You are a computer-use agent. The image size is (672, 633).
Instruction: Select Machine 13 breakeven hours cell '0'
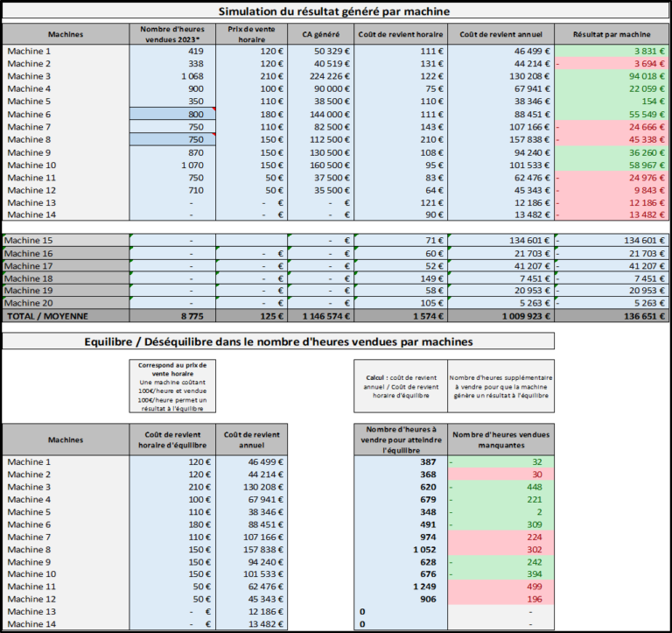401,612
